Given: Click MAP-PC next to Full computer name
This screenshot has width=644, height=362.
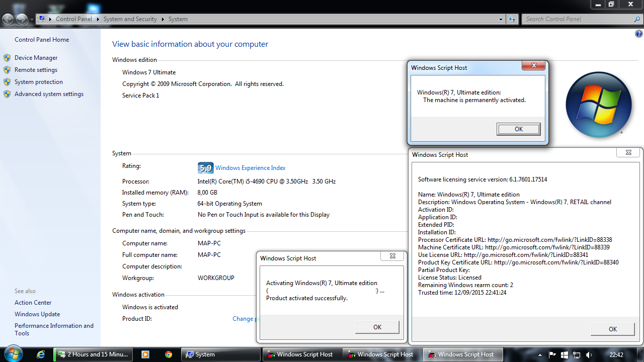Looking at the screenshot, I should click(x=209, y=255).
